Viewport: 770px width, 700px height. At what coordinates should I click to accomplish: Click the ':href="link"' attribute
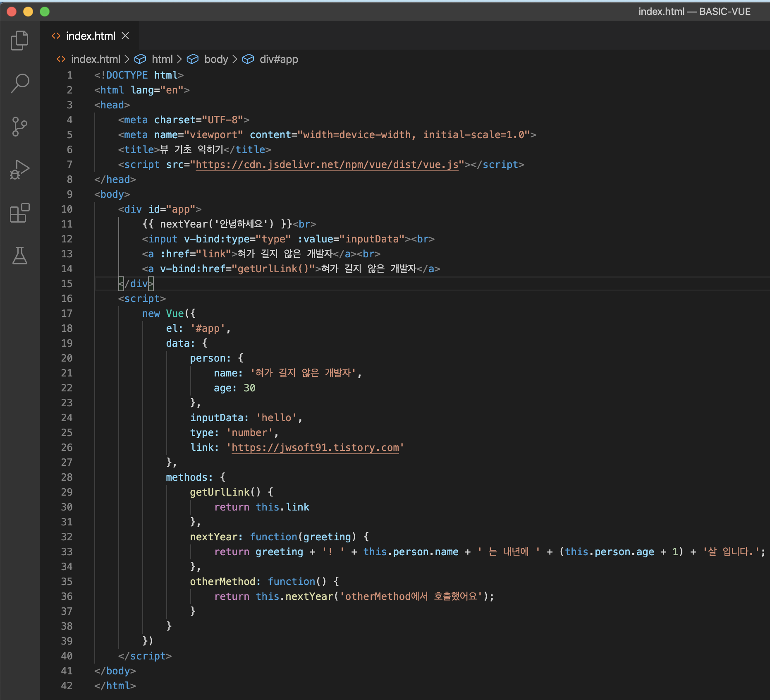[196, 254]
